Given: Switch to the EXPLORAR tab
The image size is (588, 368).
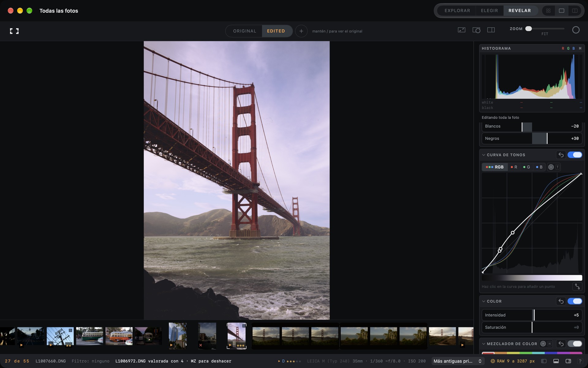Looking at the screenshot, I should (457, 11).
